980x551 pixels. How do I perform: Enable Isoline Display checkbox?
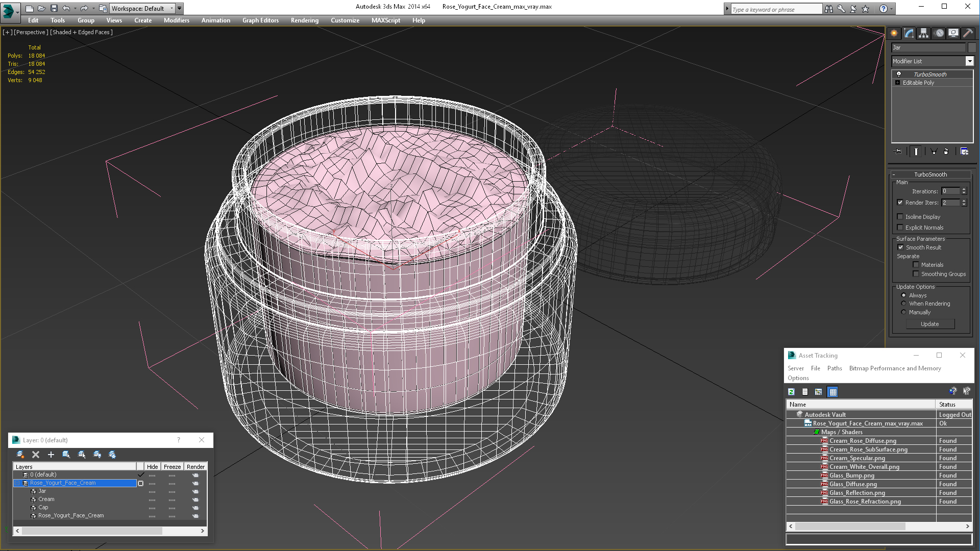coord(900,217)
